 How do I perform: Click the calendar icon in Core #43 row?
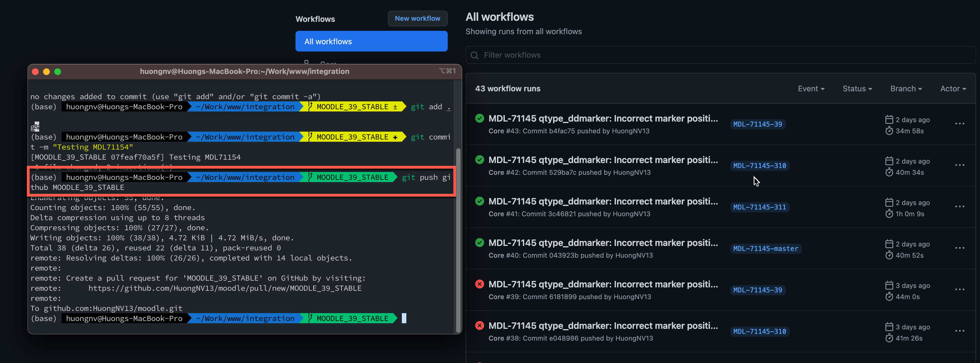pos(889,120)
